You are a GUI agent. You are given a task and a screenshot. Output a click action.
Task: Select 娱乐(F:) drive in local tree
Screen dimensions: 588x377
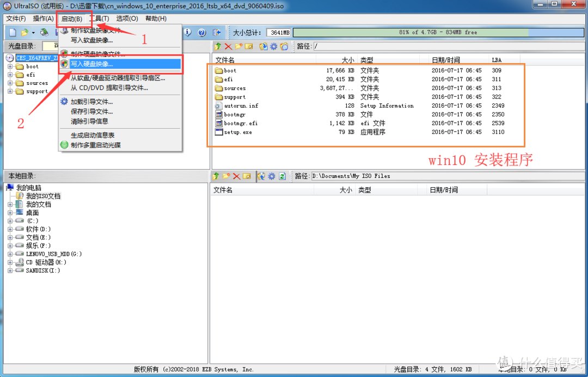click(x=38, y=246)
